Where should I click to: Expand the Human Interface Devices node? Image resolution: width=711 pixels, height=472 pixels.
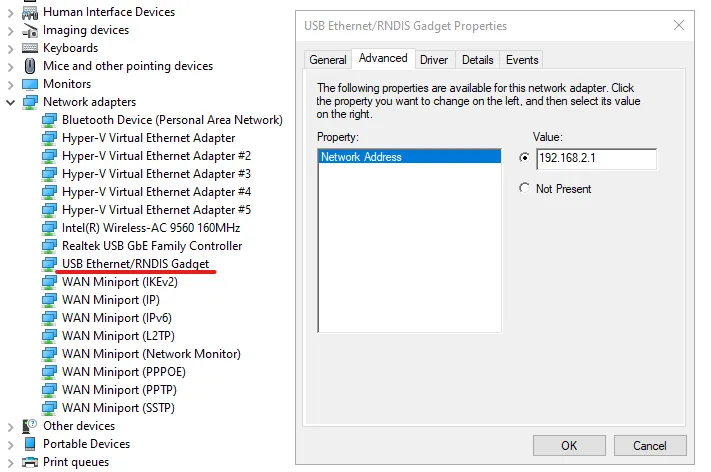pos(11,12)
